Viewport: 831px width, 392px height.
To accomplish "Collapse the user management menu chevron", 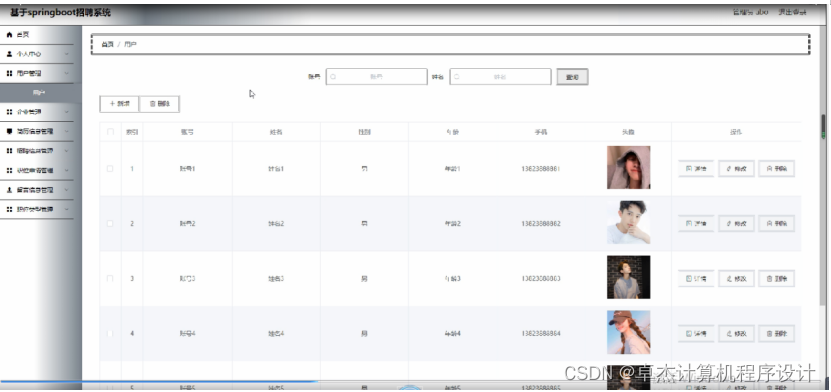I will [67, 74].
